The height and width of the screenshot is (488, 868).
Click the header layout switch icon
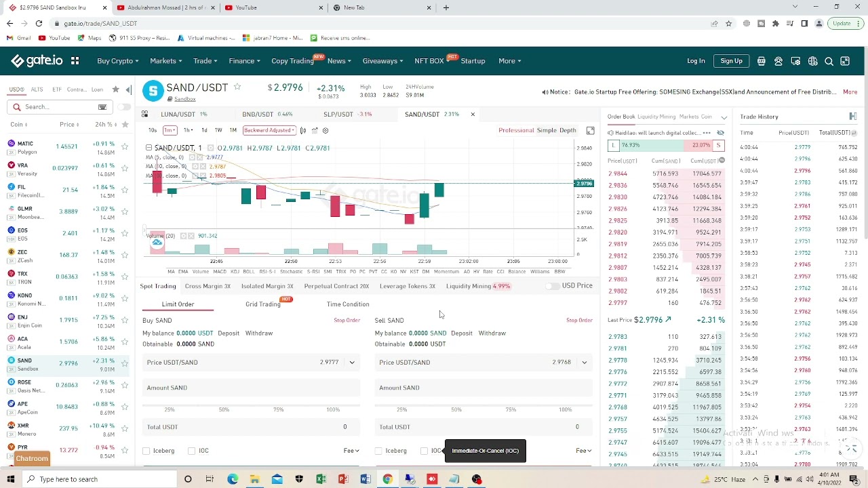click(845, 61)
